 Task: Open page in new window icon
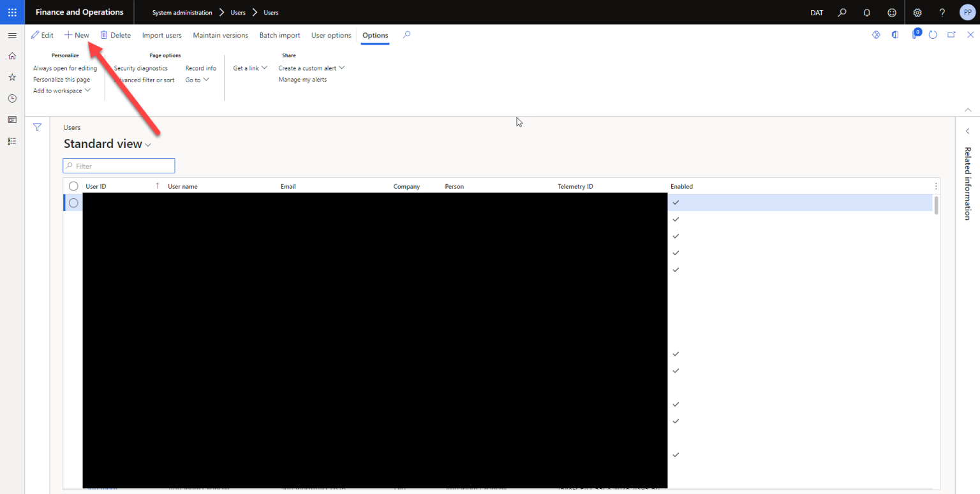(951, 35)
